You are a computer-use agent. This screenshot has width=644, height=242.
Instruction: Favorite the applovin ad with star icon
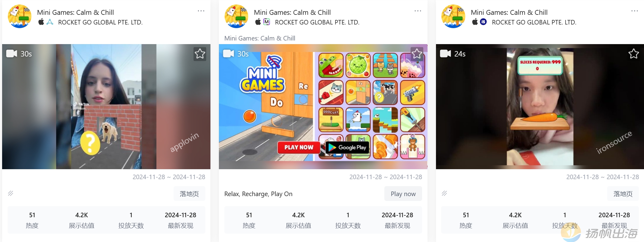click(x=200, y=54)
